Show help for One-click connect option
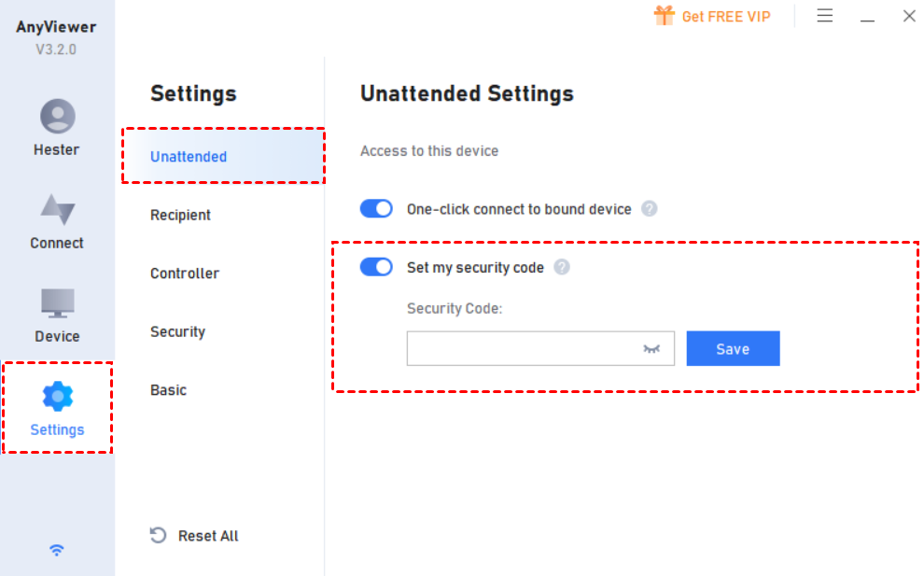924x576 pixels. [x=649, y=209]
